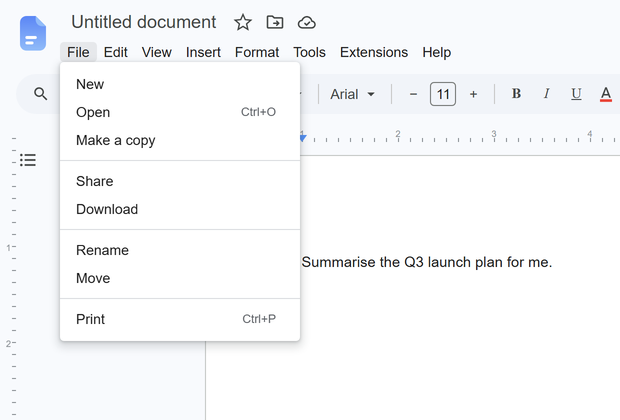Click the blue indent marker on ruler
The width and height of the screenshot is (620, 420).
pyautogui.click(x=303, y=138)
